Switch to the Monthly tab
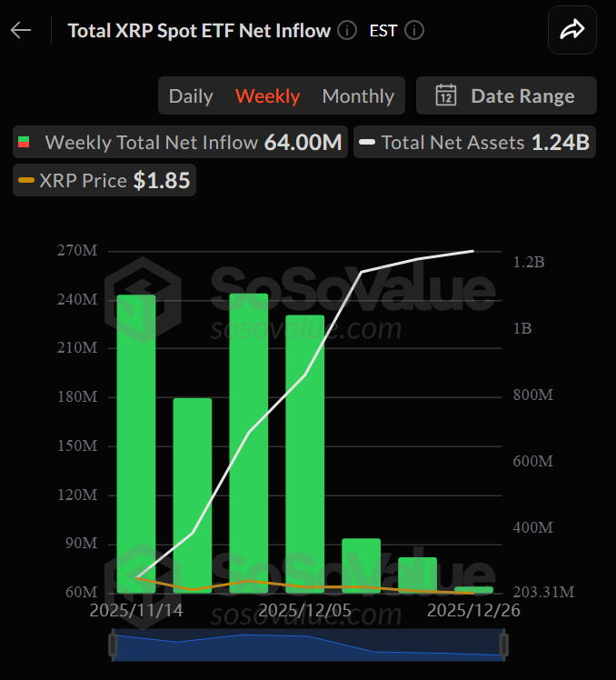 coord(358,95)
